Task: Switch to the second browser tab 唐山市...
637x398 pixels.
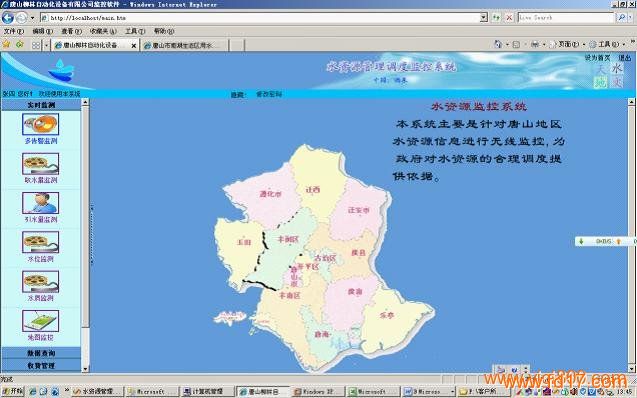Action: coord(184,45)
